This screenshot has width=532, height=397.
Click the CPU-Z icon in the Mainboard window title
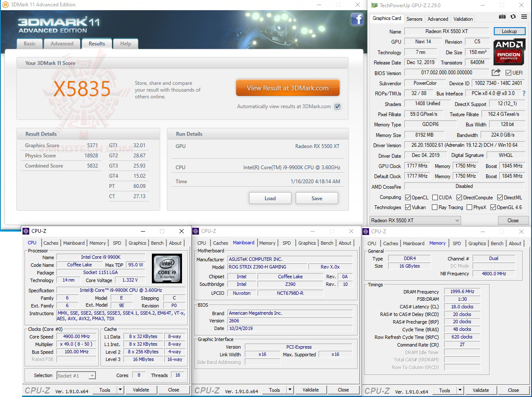tap(196, 231)
